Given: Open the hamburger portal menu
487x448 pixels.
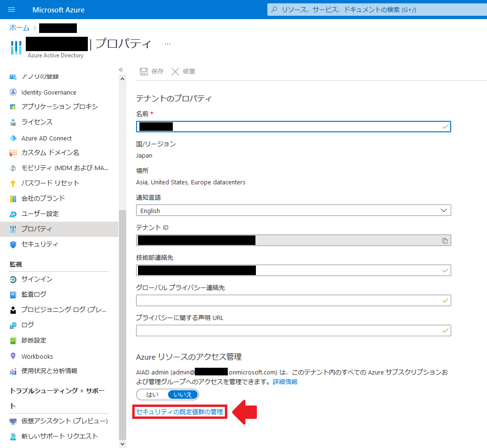Looking at the screenshot, I should coord(11,10).
